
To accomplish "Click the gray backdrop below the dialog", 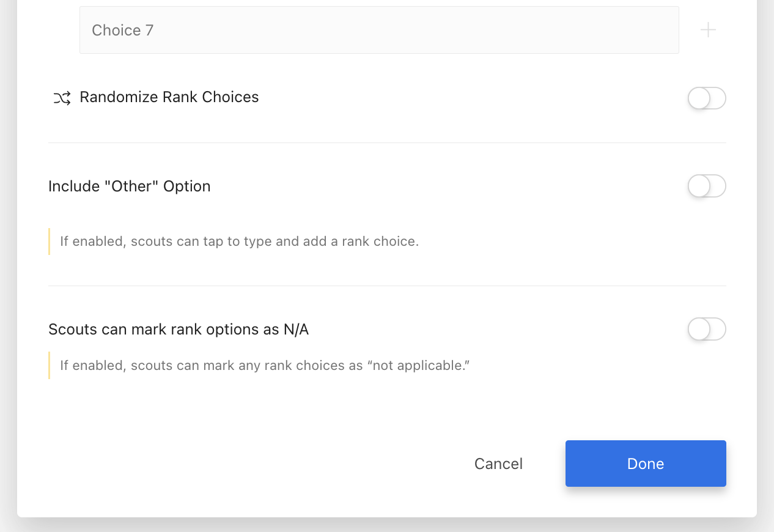I will tap(387, 525).
